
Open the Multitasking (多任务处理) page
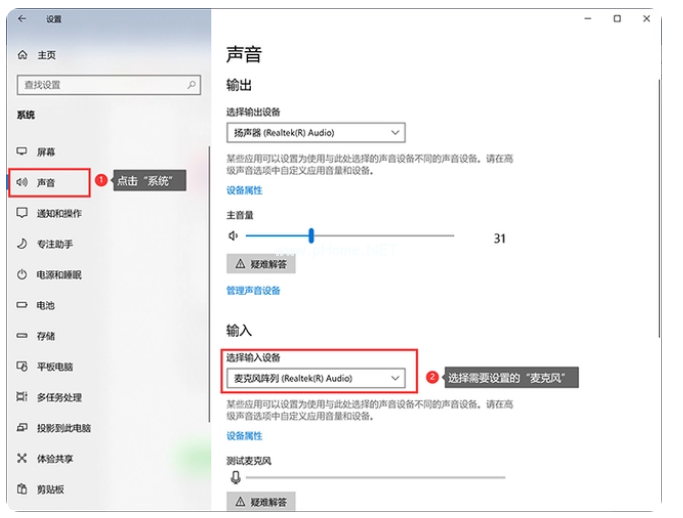[x=58, y=397]
